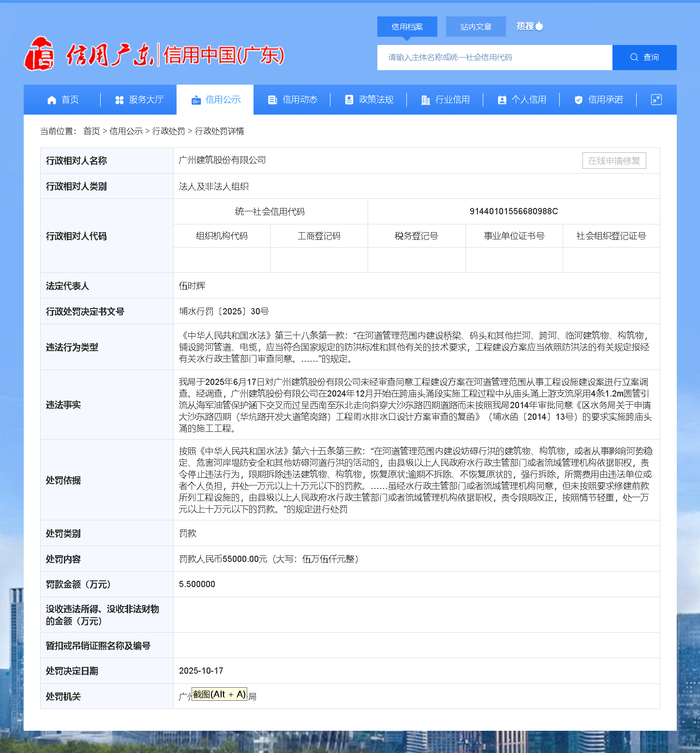Open the 政策法规 navigation item

(x=369, y=100)
